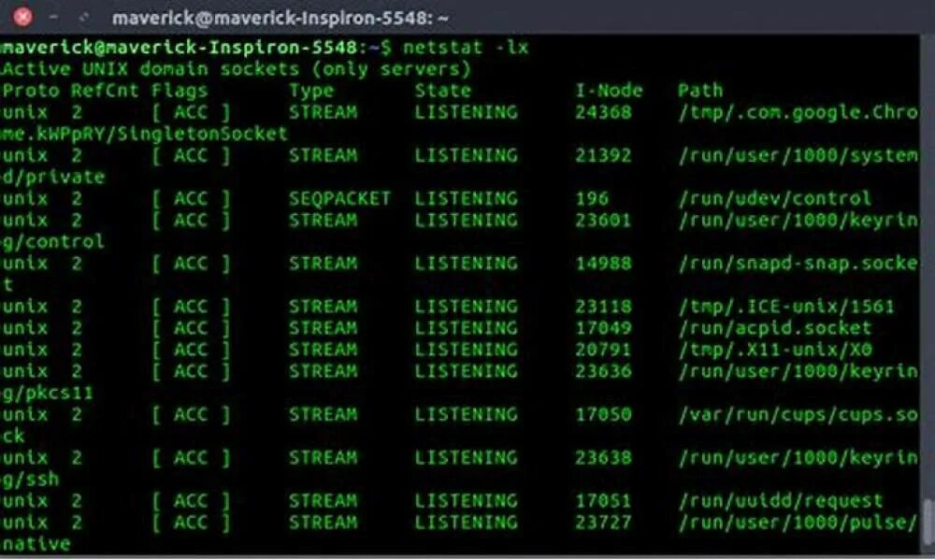
Task: Click ACC flag in inode 20791 row
Action: 191,350
